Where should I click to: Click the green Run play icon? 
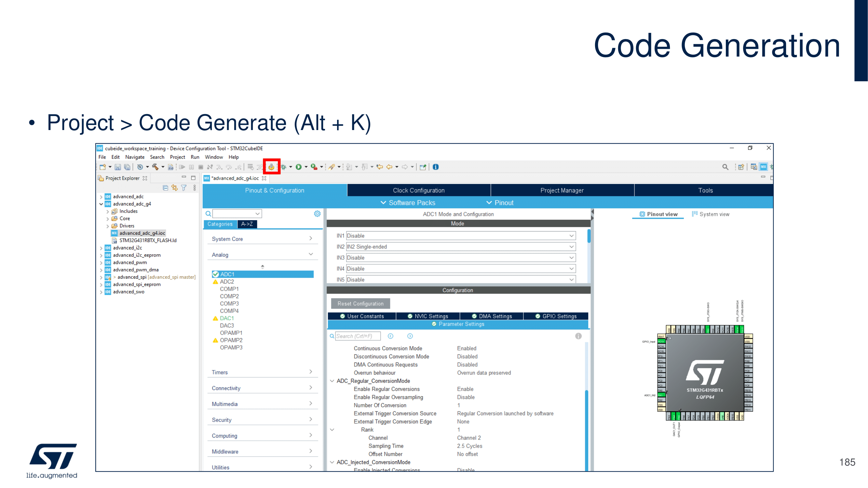(x=298, y=167)
